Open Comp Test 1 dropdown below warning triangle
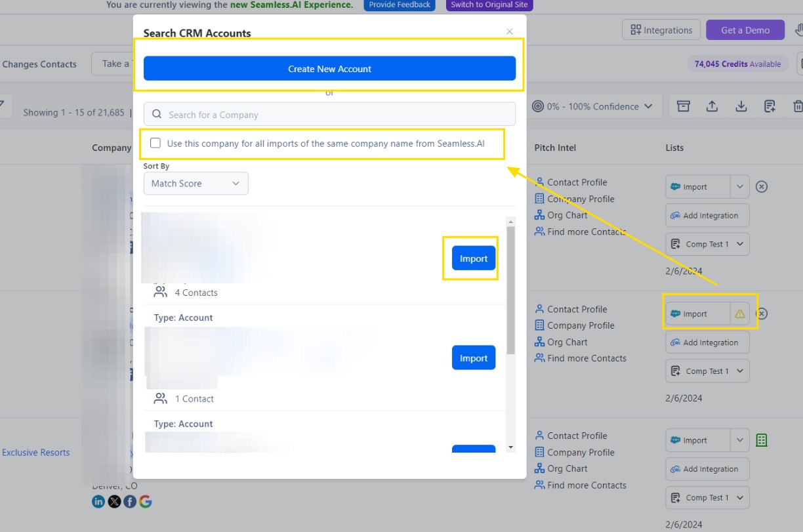This screenshot has height=532, width=803. (x=707, y=371)
